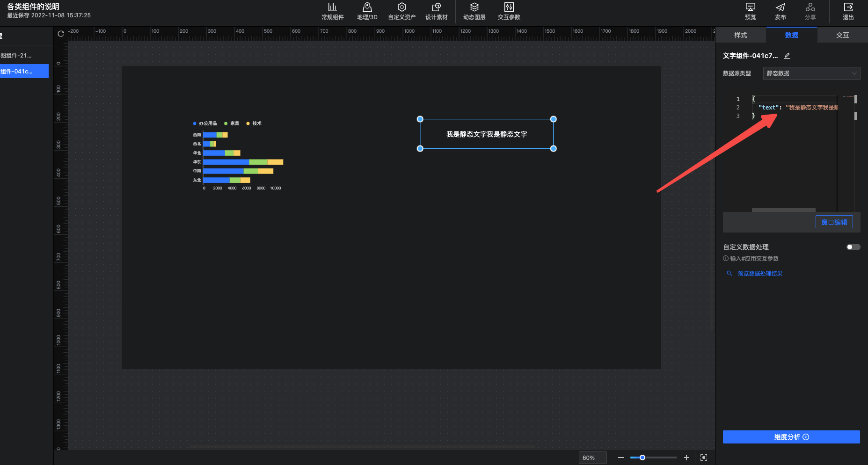The image size is (868, 465).
Task: Expand the 数据源类型 dropdown
Action: (811, 73)
